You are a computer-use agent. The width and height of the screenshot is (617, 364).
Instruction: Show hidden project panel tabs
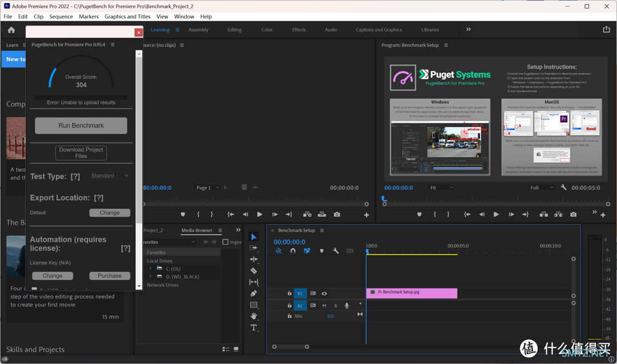[238, 230]
